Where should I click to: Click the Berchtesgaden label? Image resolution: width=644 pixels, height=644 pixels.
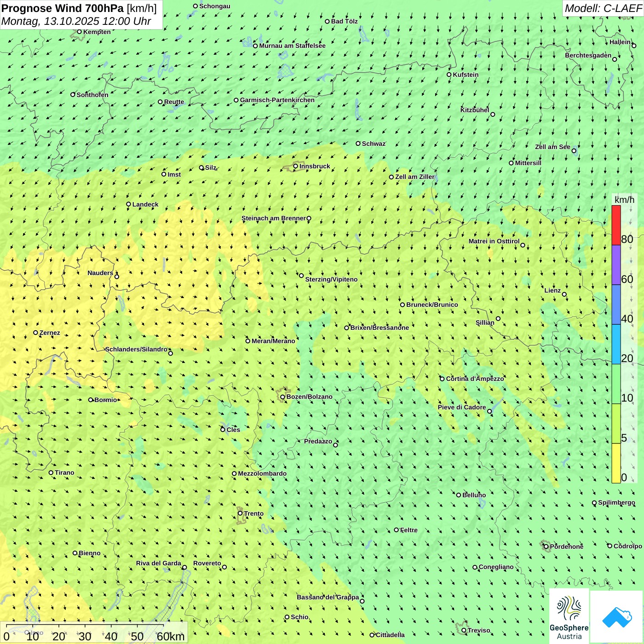click(588, 56)
